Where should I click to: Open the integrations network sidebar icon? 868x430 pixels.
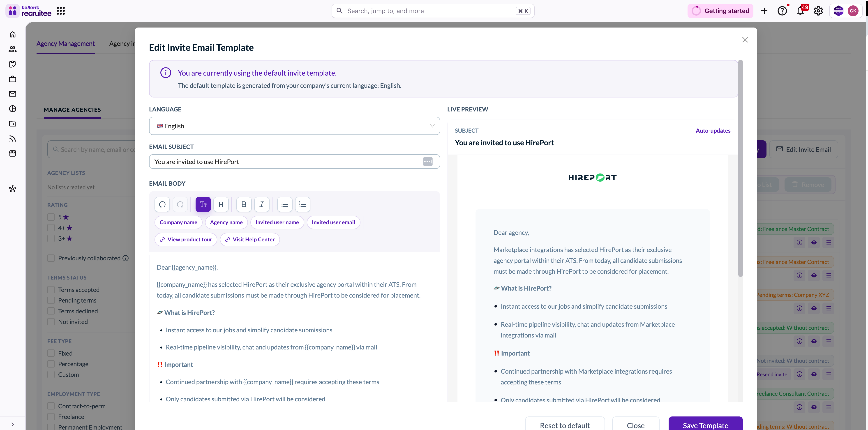coord(12,189)
